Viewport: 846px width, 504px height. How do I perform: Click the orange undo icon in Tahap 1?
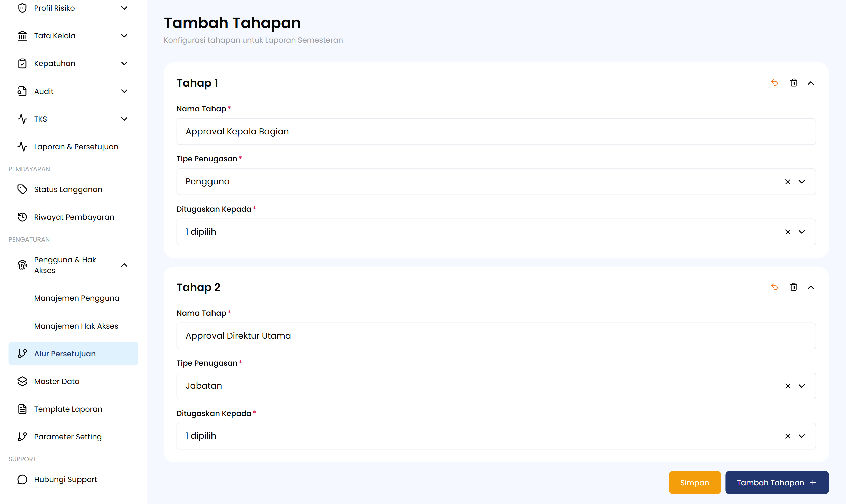tap(774, 83)
